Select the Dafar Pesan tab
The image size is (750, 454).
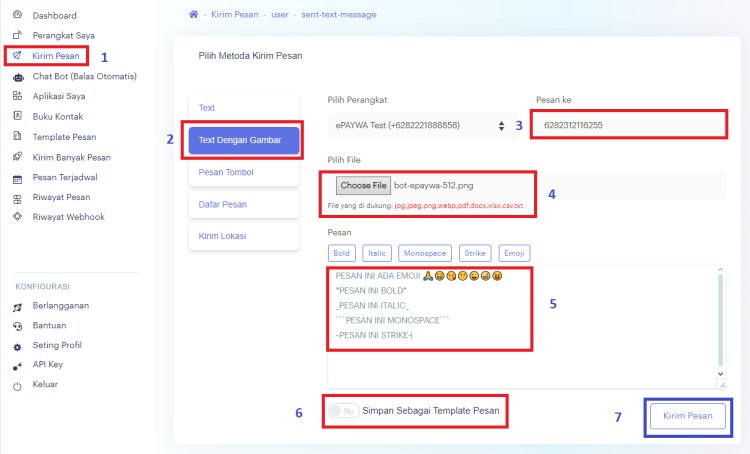click(244, 204)
